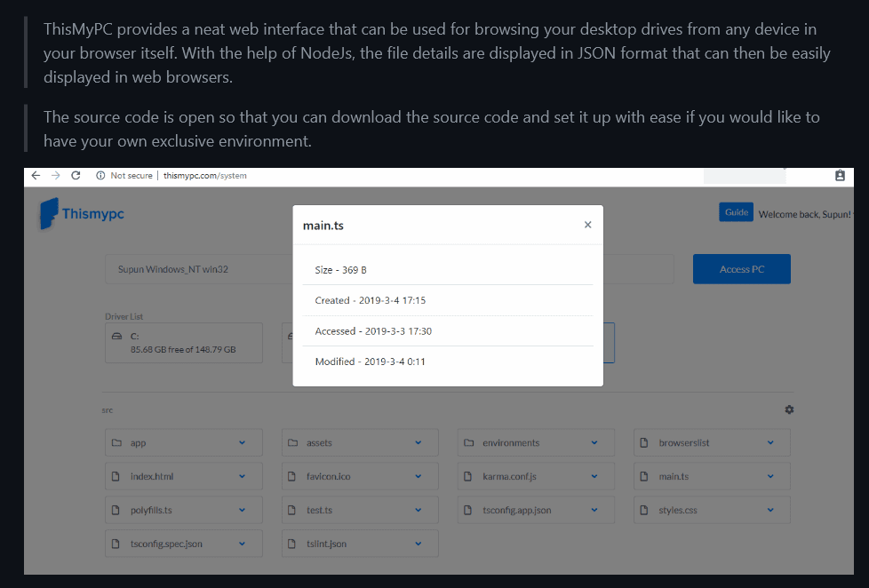Viewport: 869px width, 588px height.
Task: Open the styles.css dropdown chevron
Action: click(770, 510)
